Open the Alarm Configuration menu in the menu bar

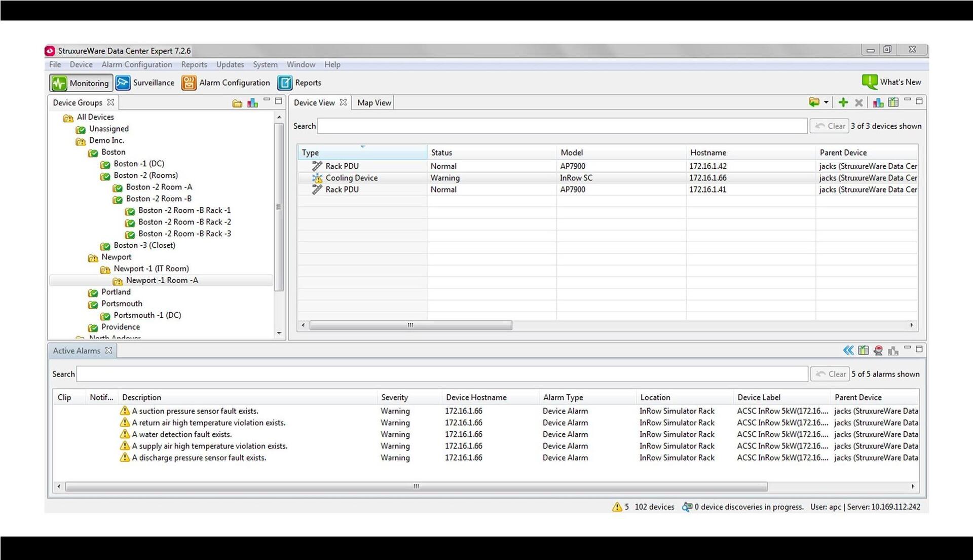click(x=137, y=64)
